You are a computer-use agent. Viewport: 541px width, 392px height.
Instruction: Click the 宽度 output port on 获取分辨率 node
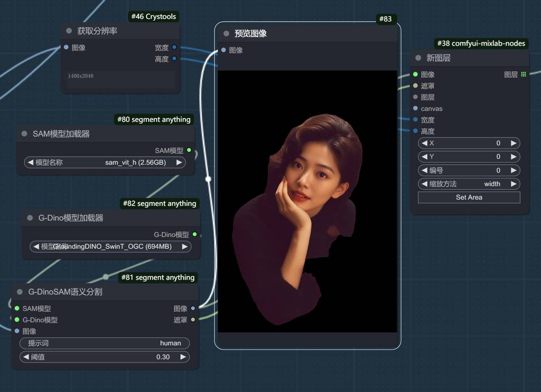[x=174, y=48]
